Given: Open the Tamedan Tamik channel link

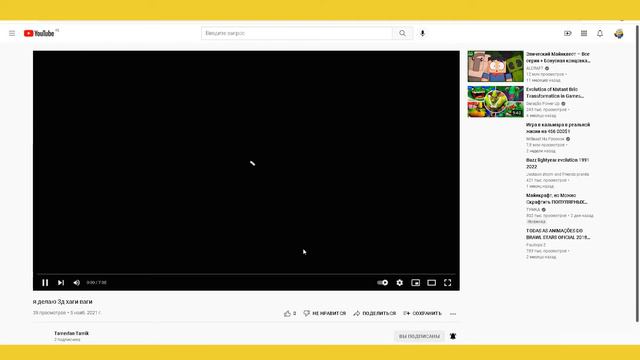Looking at the screenshot, I should [71, 333].
